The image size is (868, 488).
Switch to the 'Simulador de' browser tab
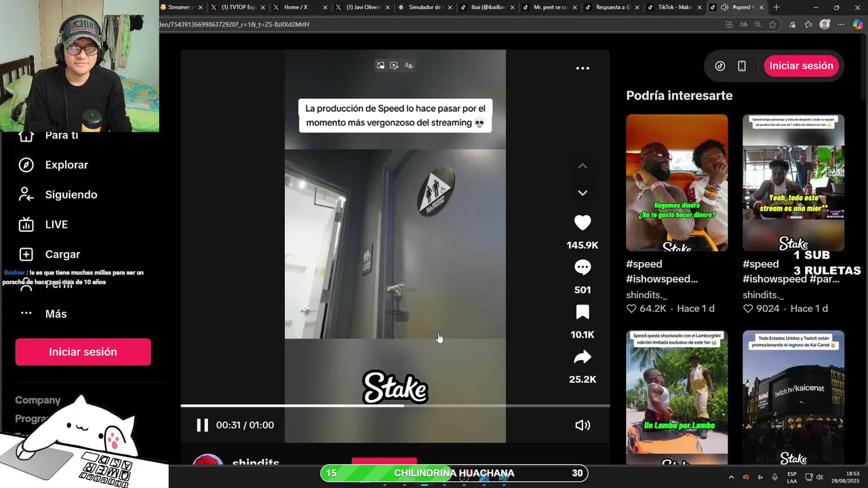(x=425, y=7)
